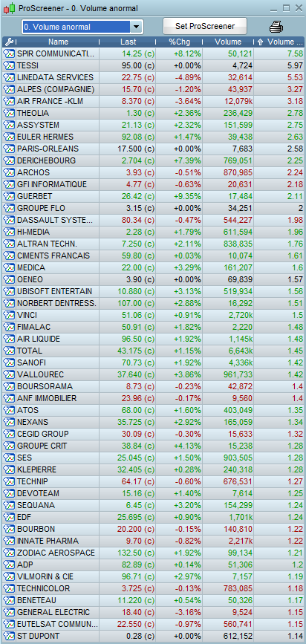The image size is (306, 644).
Task: Open chart icon for ST DUPONT row
Action: point(9,637)
